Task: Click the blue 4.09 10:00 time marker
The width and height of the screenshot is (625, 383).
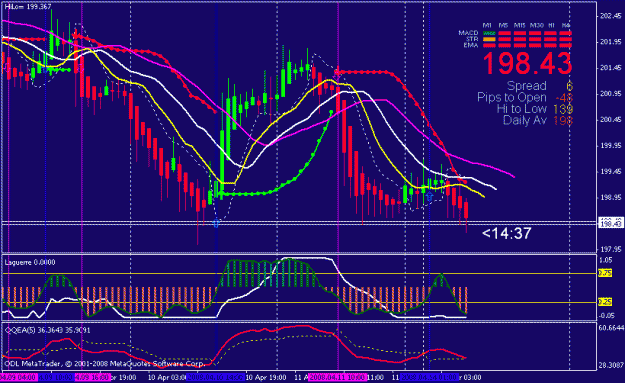Action: tap(56, 377)
